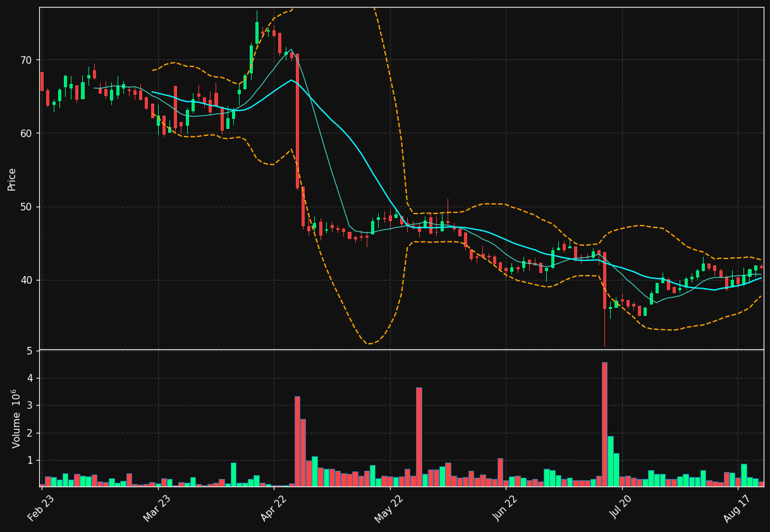
Task: Click the volume axis tick label 2
Action: (x=30, y=433)
